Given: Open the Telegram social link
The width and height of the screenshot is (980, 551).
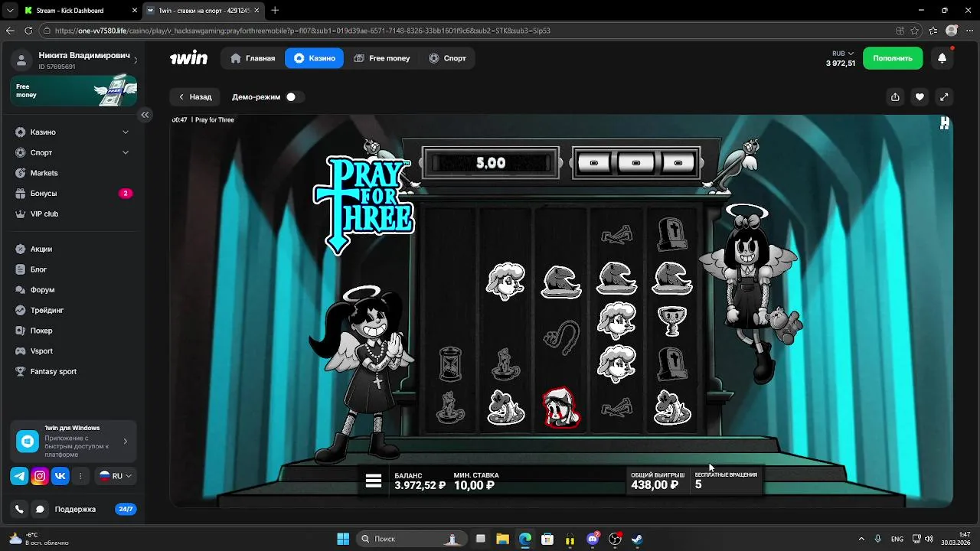Looking at the screenshot, I should pyautogui.click(x=19, y=476).
